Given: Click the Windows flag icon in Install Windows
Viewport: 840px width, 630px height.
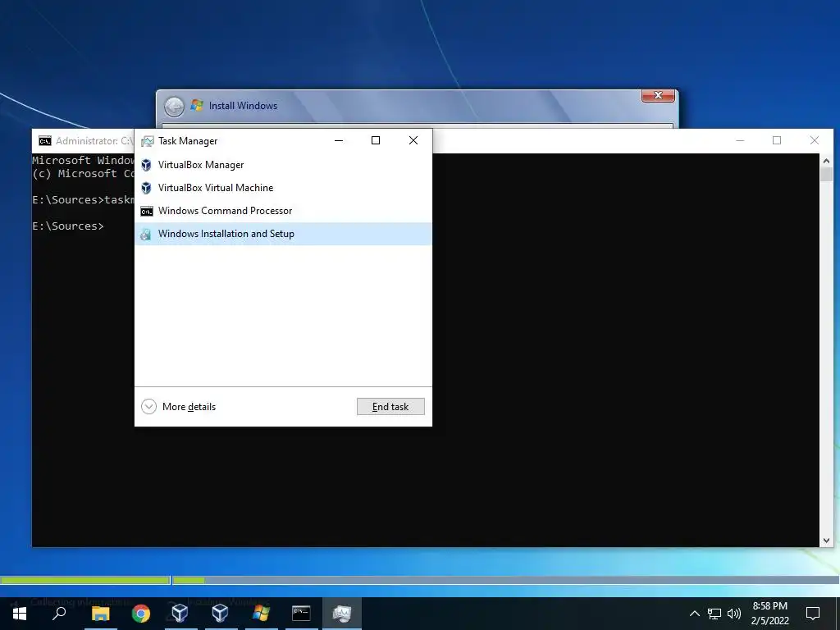Looking at the screenshot, I should [197, 105].
